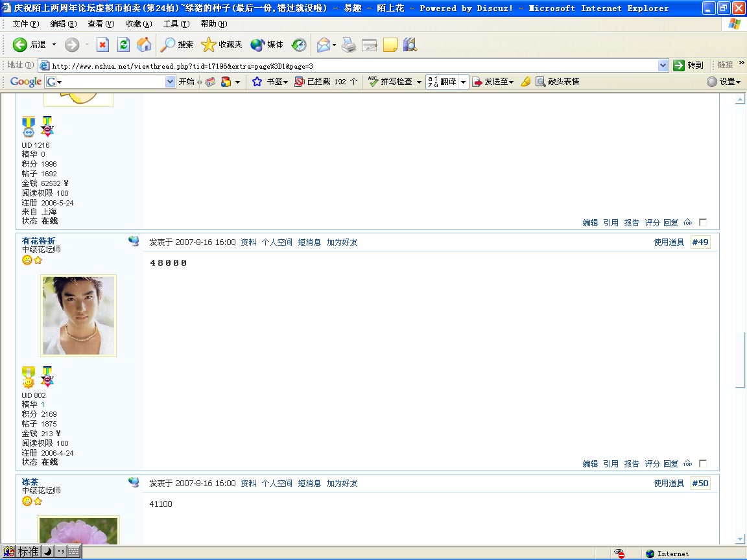The height and width of the screenshot is (560, 747).
Task: Open the 收藏(A) menu
Action: pos(139,24)
